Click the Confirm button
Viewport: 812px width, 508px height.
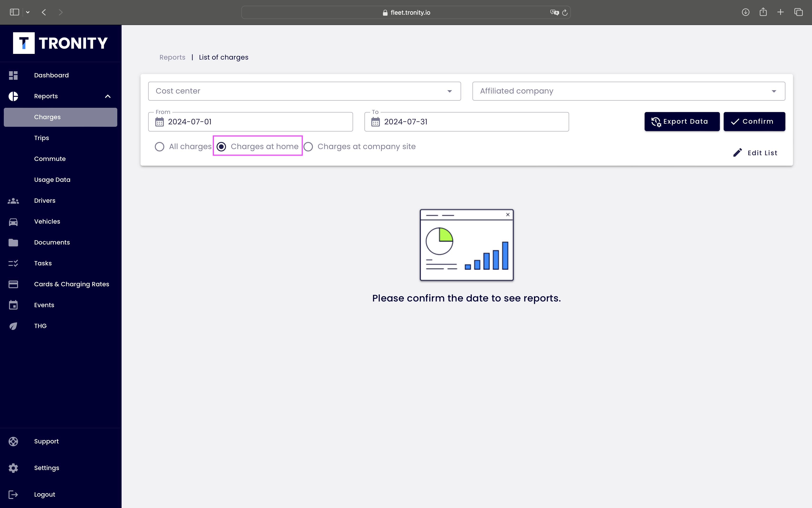pos(754,122)
